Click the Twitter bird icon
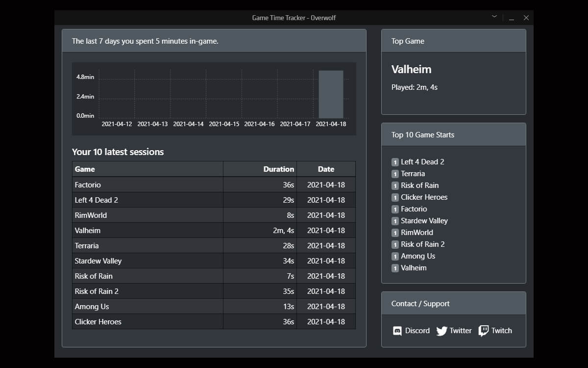 click(442, 331)
